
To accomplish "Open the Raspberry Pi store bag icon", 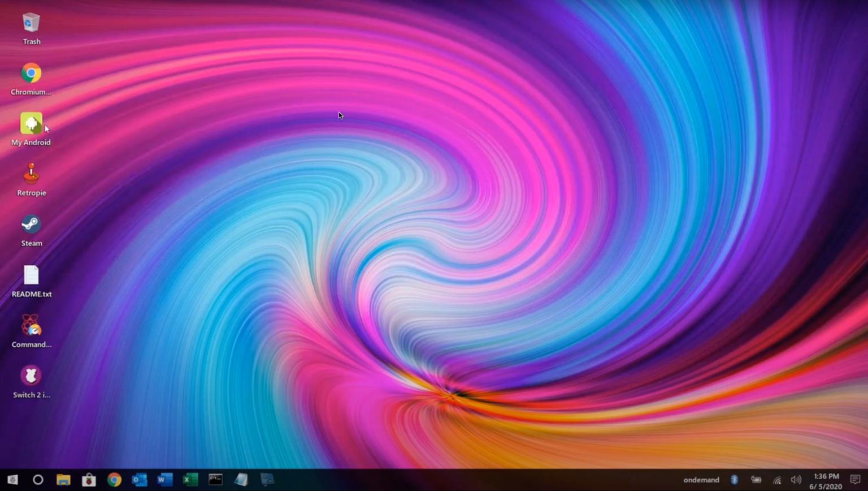I will [x=89, y=480].
